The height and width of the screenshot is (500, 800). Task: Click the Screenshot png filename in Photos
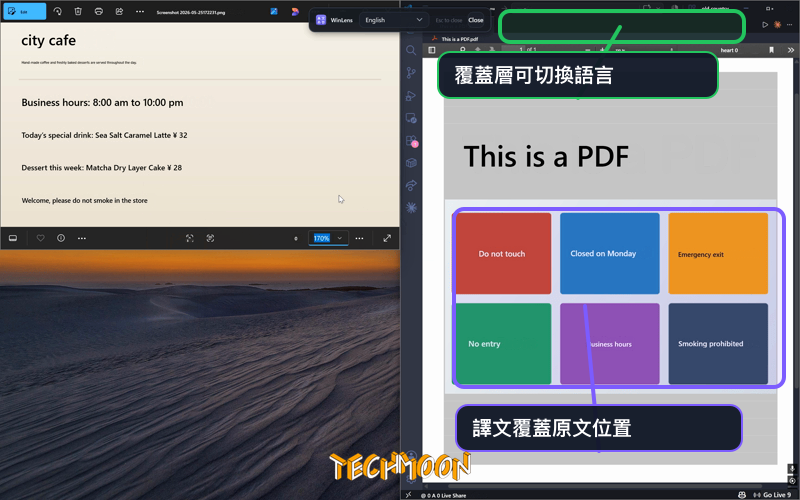pos(191,12)
